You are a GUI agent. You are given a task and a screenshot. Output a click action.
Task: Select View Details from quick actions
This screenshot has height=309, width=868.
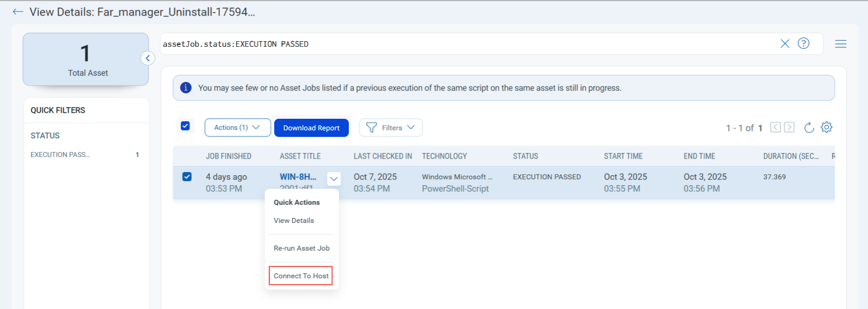[294, 220]
